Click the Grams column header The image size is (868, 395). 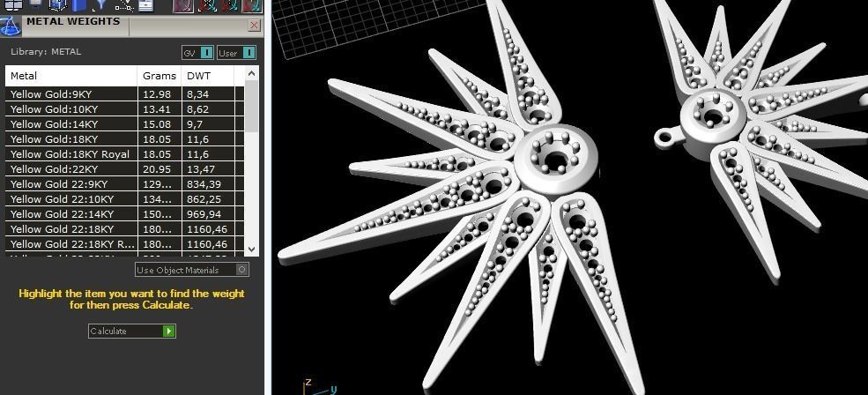pos(160,76)
